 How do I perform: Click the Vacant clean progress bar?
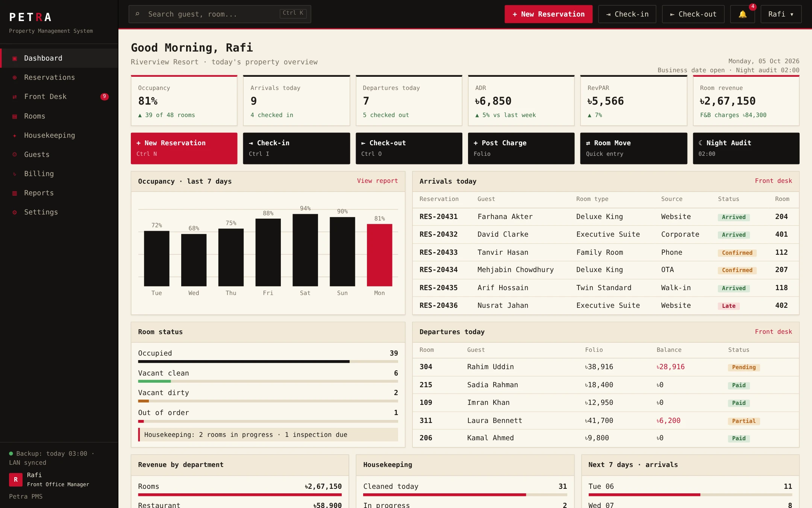click(x=268, y=382)
